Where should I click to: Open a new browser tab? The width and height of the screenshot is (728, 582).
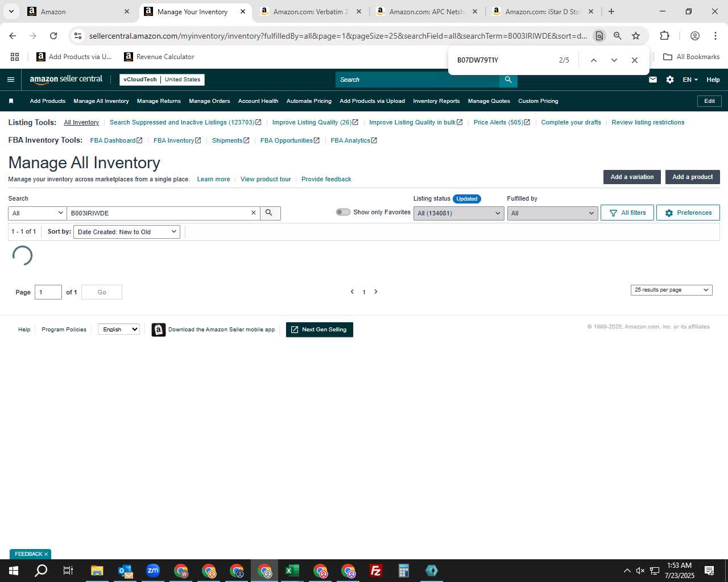click(611, 11)
